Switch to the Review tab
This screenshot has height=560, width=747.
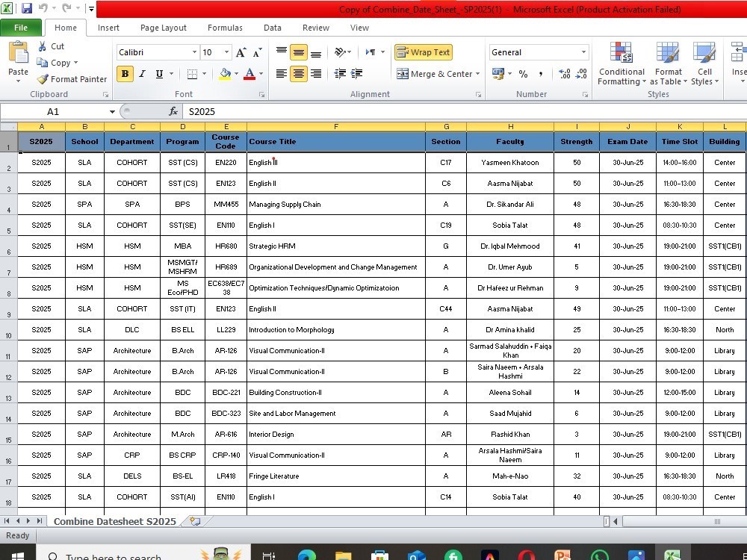pos(316,28)
